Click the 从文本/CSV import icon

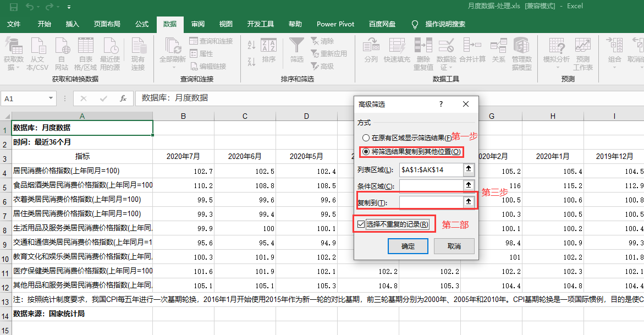pos(37,53)
